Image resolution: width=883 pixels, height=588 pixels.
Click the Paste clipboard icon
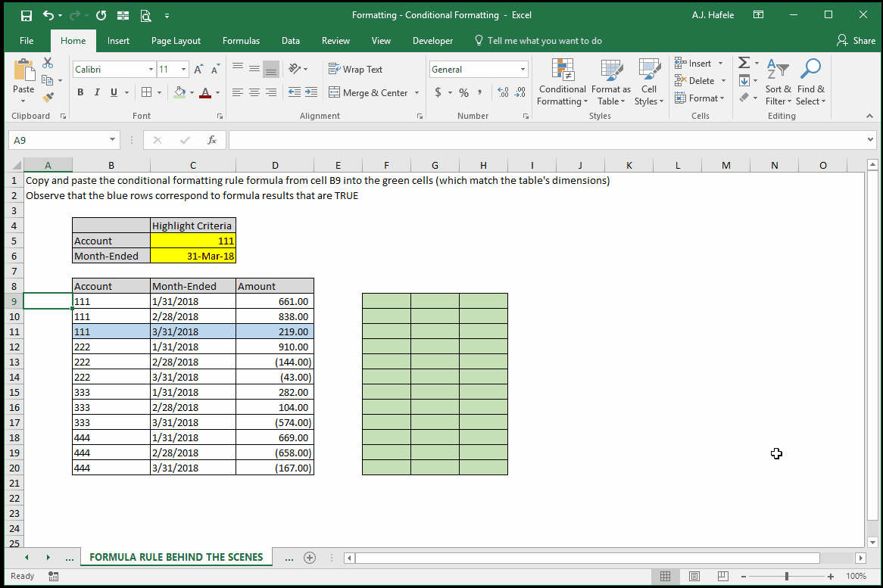coord(23,71)
